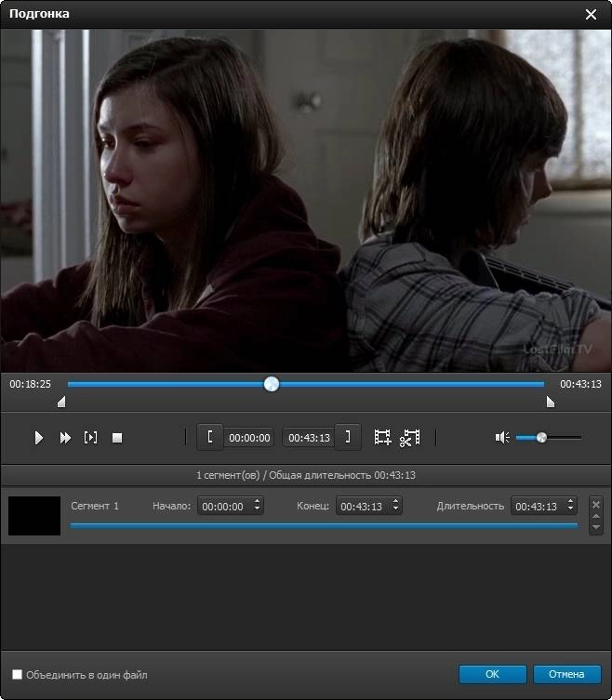Set trim start with left bracket button

pyautogui.click(x=210, y=437)
